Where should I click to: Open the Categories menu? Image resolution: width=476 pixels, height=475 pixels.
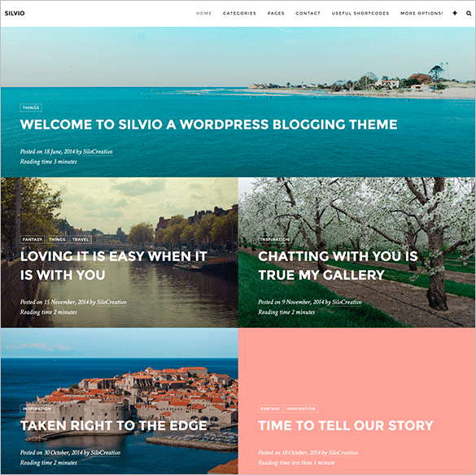239,13
